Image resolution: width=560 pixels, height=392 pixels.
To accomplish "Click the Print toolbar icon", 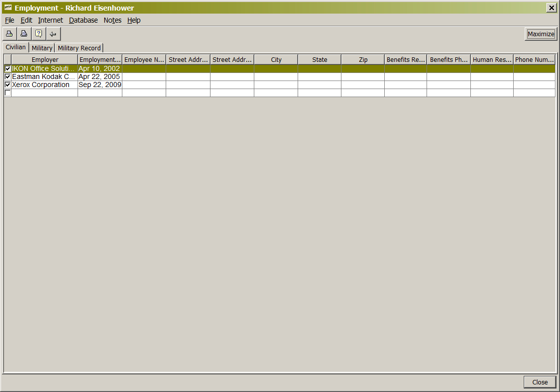I will pyautogui.click(x=10, y=34).
